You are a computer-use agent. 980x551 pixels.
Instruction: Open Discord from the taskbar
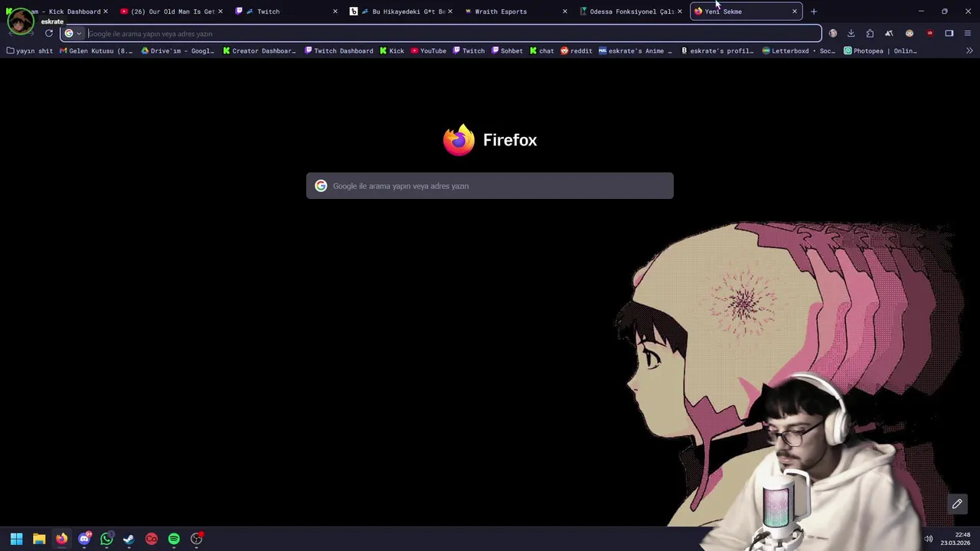(84, 539)
